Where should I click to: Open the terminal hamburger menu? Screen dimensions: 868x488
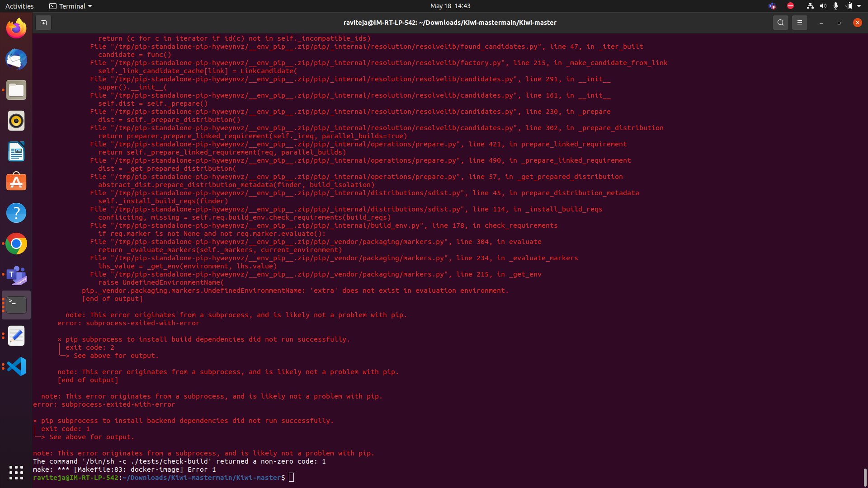(799, 23)
